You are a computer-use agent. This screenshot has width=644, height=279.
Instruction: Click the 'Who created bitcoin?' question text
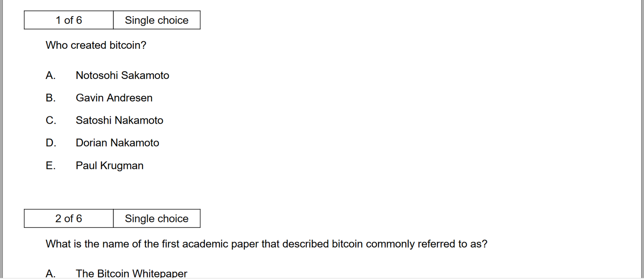click(96, 45)
